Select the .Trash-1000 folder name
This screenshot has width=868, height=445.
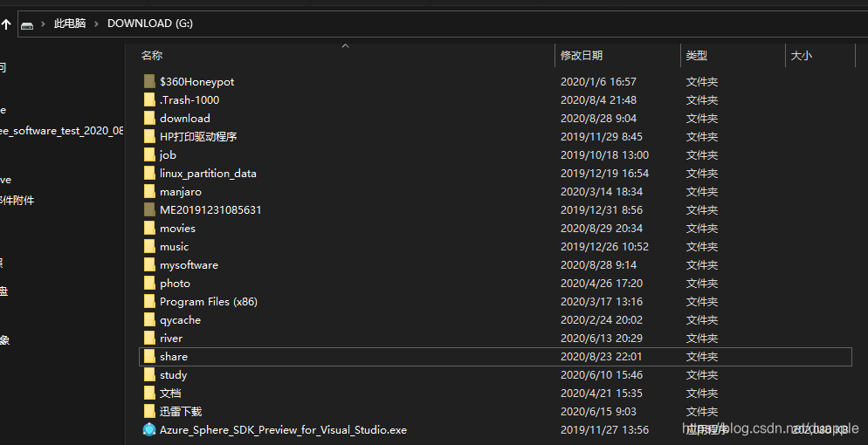click(189, 100)
